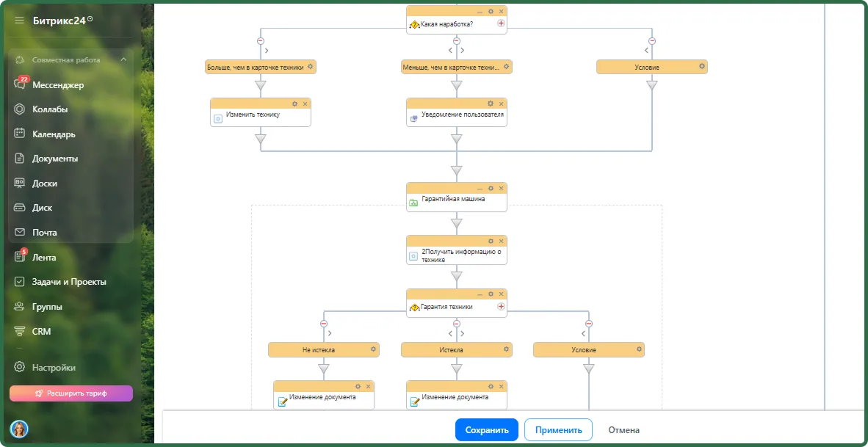Open gear of "Условие" branch under "Какая наработка?"

702,66
